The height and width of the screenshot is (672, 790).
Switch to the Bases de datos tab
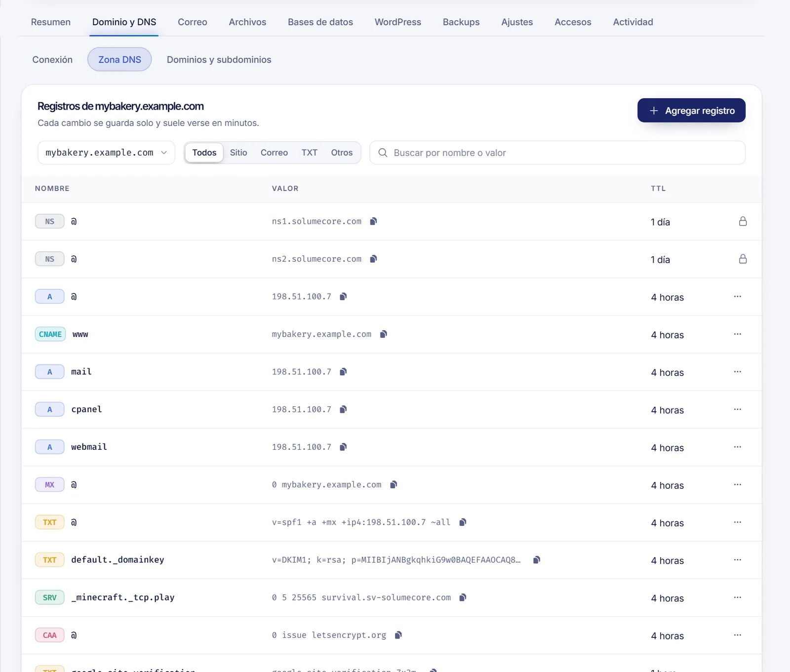tap(320, 22)
